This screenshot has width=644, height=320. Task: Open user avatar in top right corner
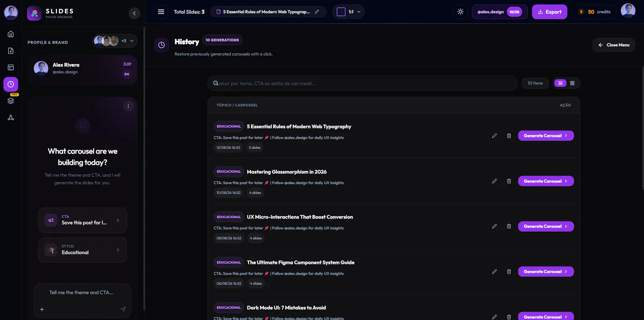point(628,11)
